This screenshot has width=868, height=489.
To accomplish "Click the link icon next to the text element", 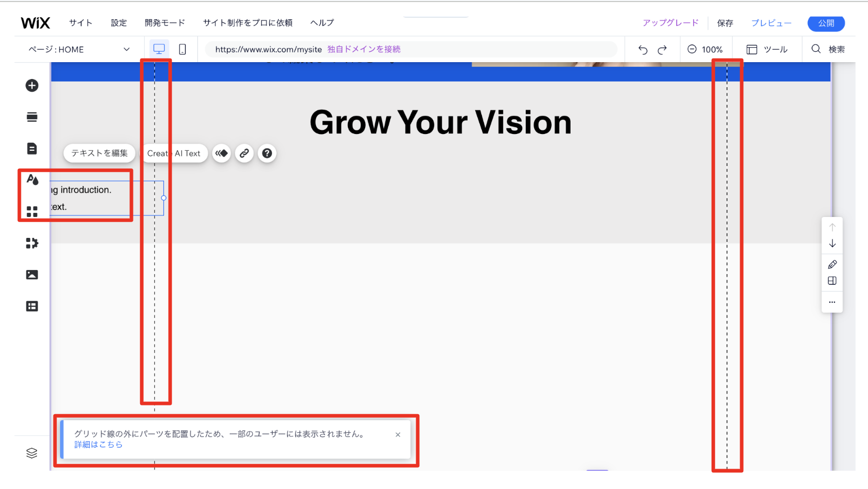I will tap(244, 153).
